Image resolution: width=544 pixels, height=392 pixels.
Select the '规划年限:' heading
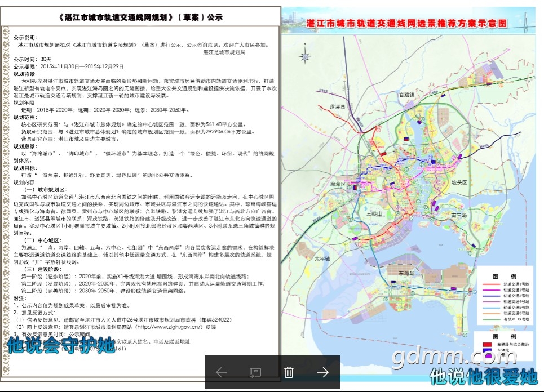(25, 103)
